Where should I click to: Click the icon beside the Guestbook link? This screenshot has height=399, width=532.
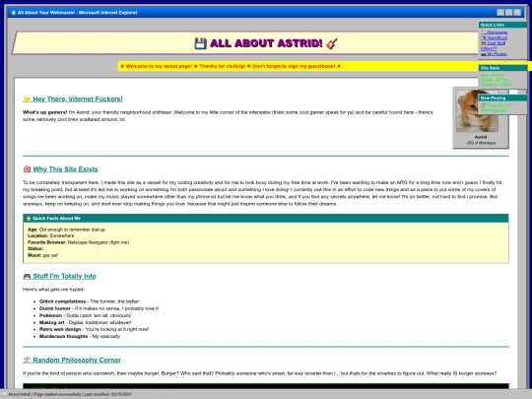click(x=484, y=37)
